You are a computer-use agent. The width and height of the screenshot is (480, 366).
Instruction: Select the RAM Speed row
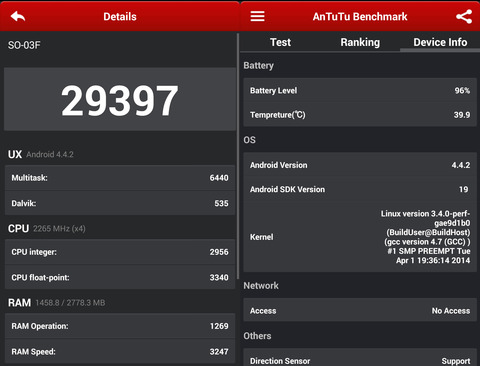120,351
